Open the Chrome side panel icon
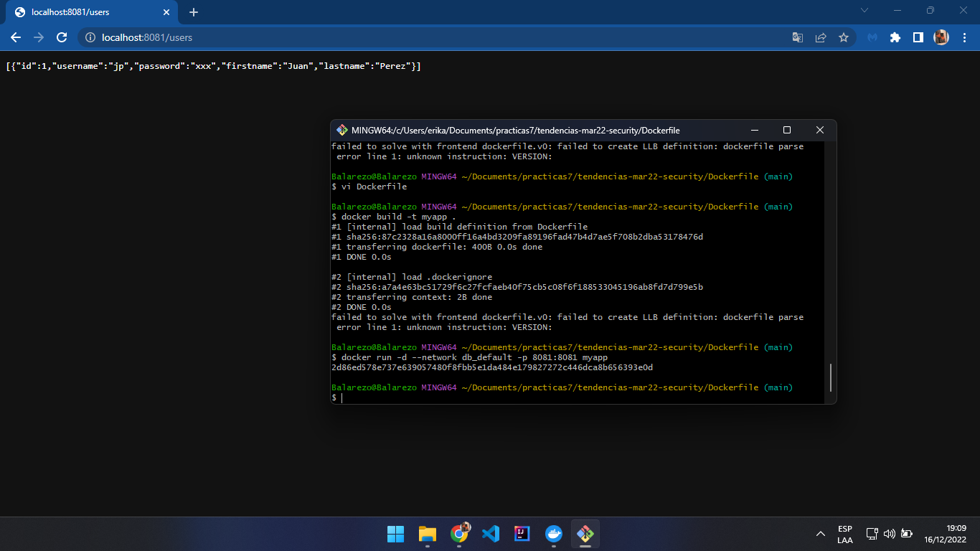The image size is (980, 551). click(918, 37)
